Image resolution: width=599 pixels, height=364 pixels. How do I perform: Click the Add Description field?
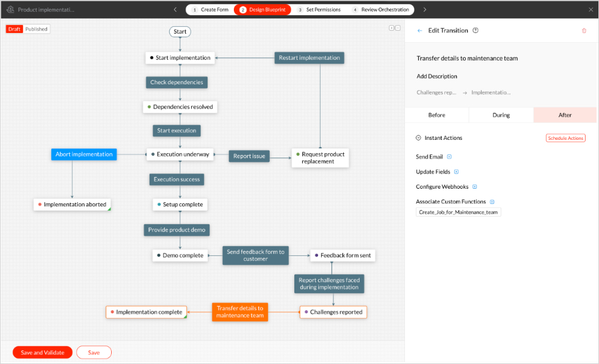pyautogui.click(x=437, y=76)
